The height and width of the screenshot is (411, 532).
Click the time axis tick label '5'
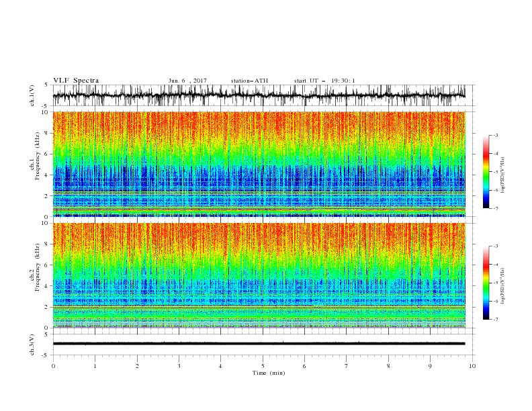click(263, 366)
